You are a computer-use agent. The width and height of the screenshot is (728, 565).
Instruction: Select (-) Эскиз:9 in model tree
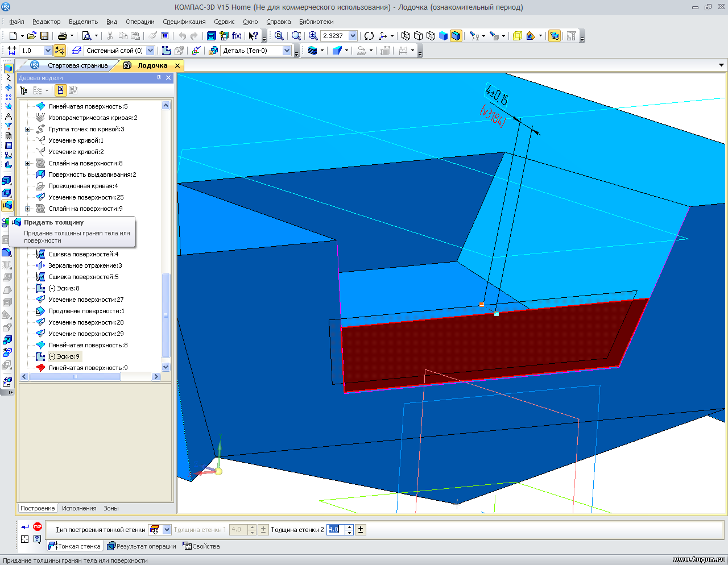64,356
